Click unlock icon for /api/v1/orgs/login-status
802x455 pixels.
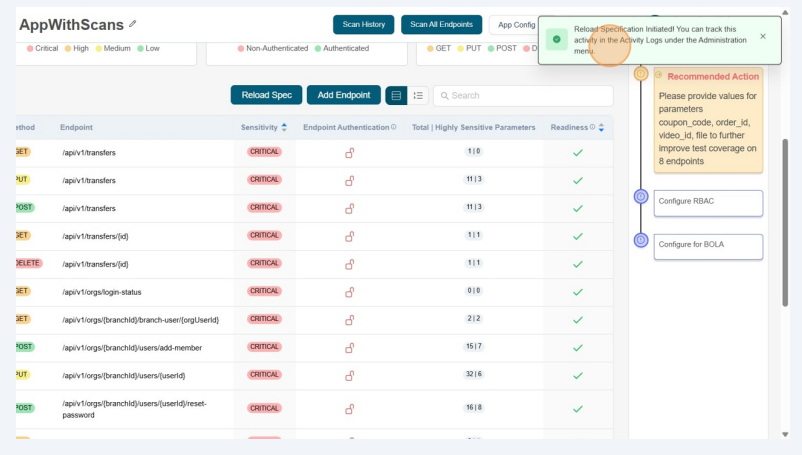349,292
